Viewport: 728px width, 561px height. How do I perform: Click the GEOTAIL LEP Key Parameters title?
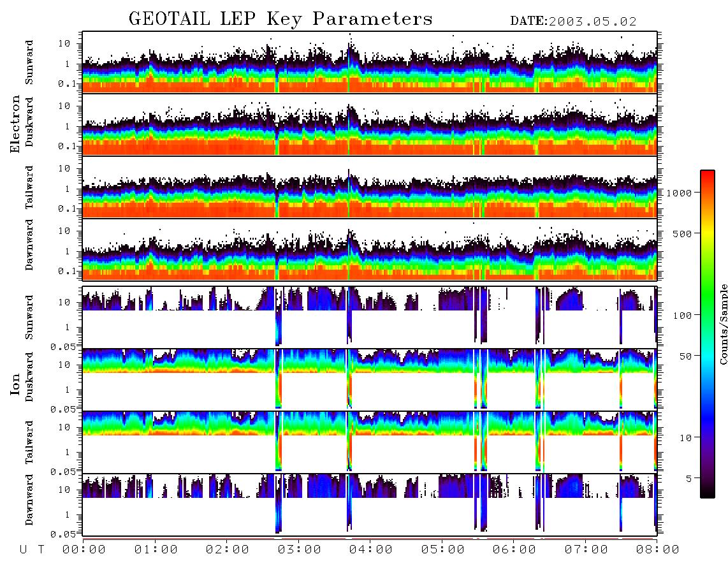280,19
